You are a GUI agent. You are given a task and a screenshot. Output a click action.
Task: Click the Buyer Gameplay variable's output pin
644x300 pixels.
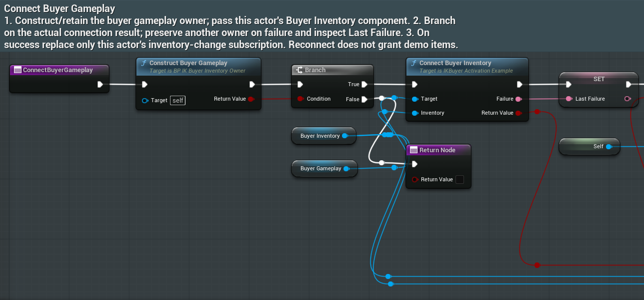tap(346, 168)
